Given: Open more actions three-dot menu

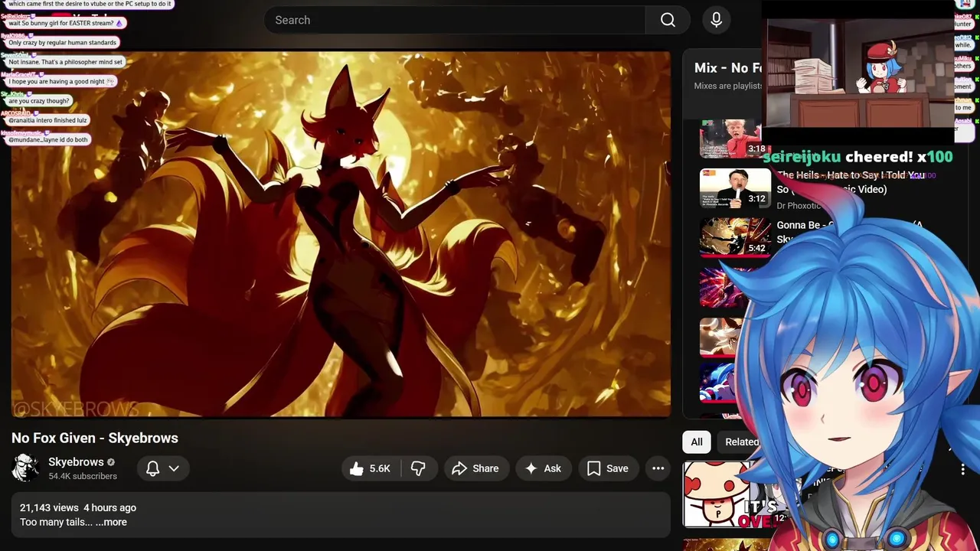Looking at the screenshot, I should [658, 468].
